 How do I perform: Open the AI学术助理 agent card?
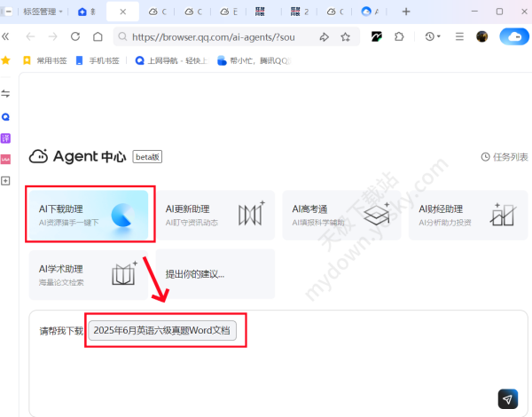tap(90, 274)
